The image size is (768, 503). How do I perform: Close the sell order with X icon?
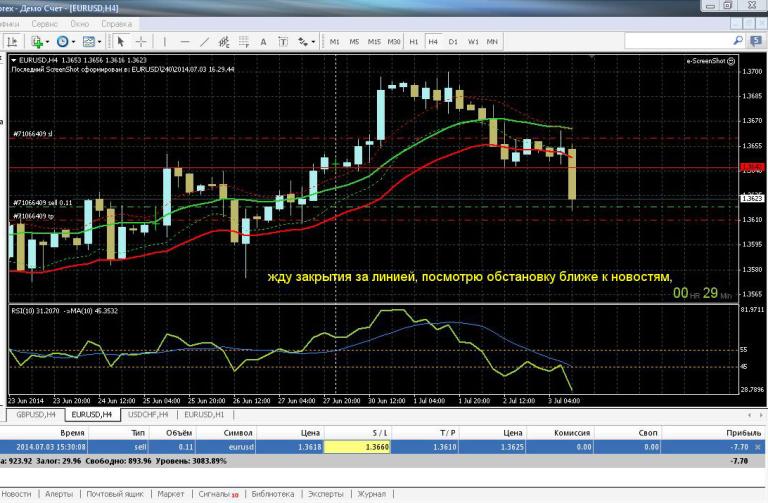tap(758, 447)
